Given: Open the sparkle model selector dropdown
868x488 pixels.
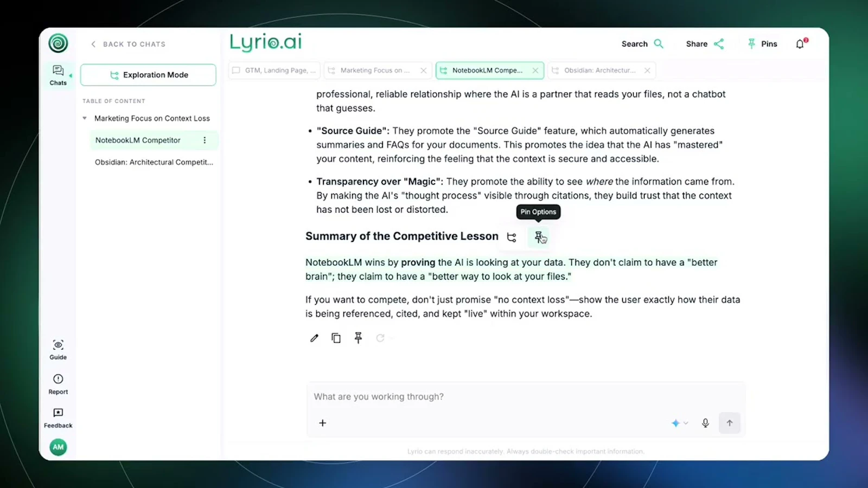Looking at the screenshot, I should [x=679, y=423].
